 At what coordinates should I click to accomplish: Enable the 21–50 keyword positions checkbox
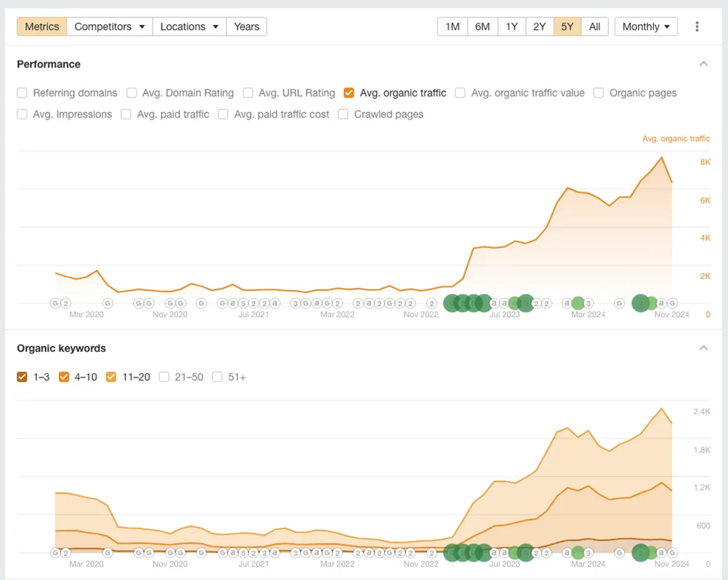(164, 377)
